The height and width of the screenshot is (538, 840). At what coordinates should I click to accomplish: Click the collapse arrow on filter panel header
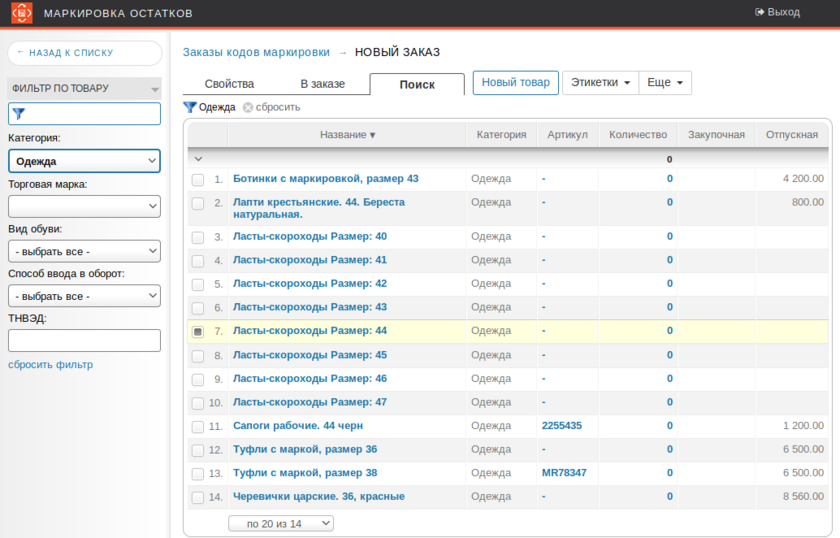[x=154, y=89]
